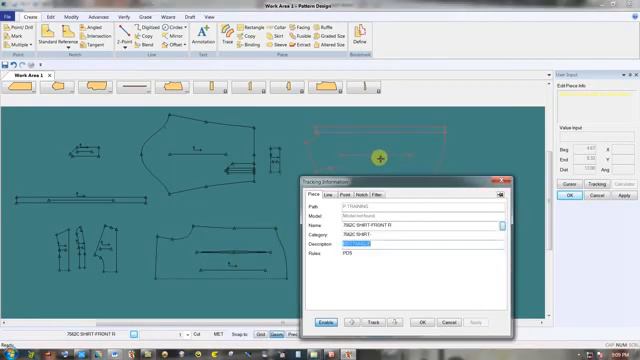Switch to Line tab in Tracking Information
Screen dimensions: 640x360
pyautogui.click(x=328, y=195)
